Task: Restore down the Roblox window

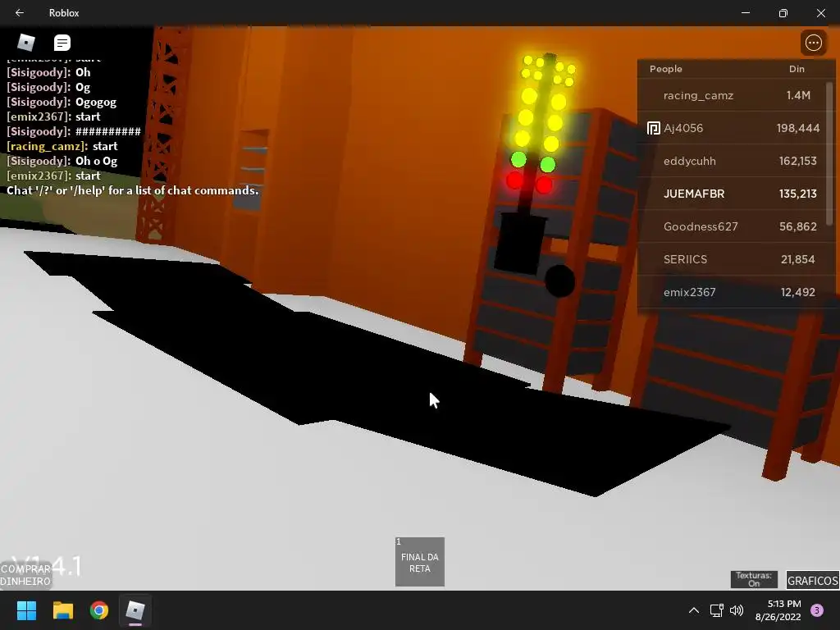Action: [x=783, y=13]
